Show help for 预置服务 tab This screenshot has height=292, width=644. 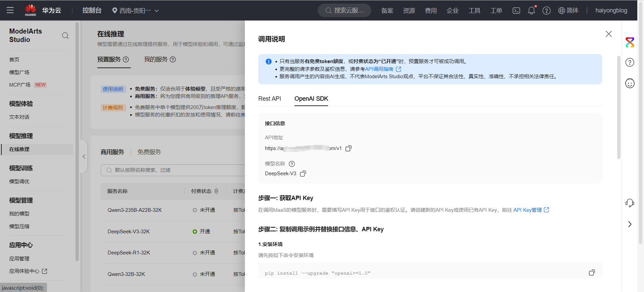point(126,59)
